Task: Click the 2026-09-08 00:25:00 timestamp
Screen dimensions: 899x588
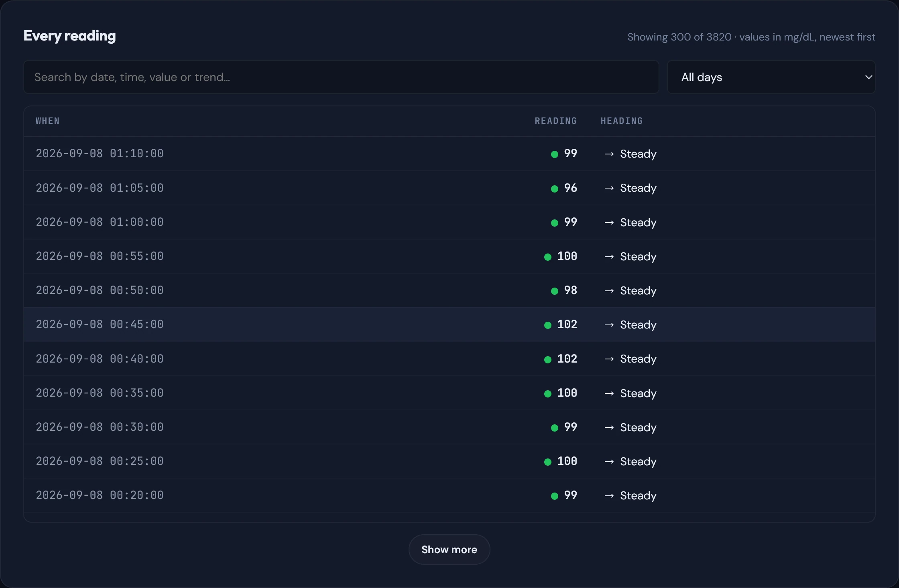Action: (x=100, y=461)
